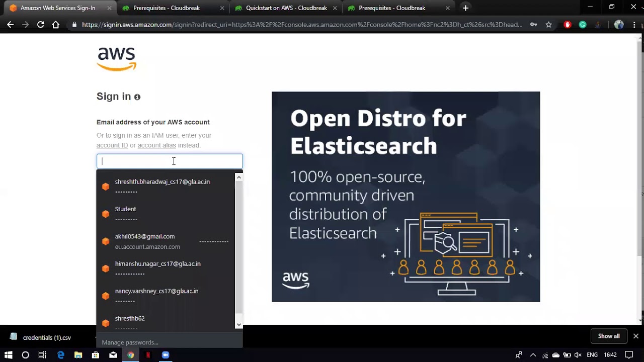The width and height of the screenshot is (644, 362).
Task: Click the saved password key icon in address bar
Action: pyautogui.click(x=533, y=24)
